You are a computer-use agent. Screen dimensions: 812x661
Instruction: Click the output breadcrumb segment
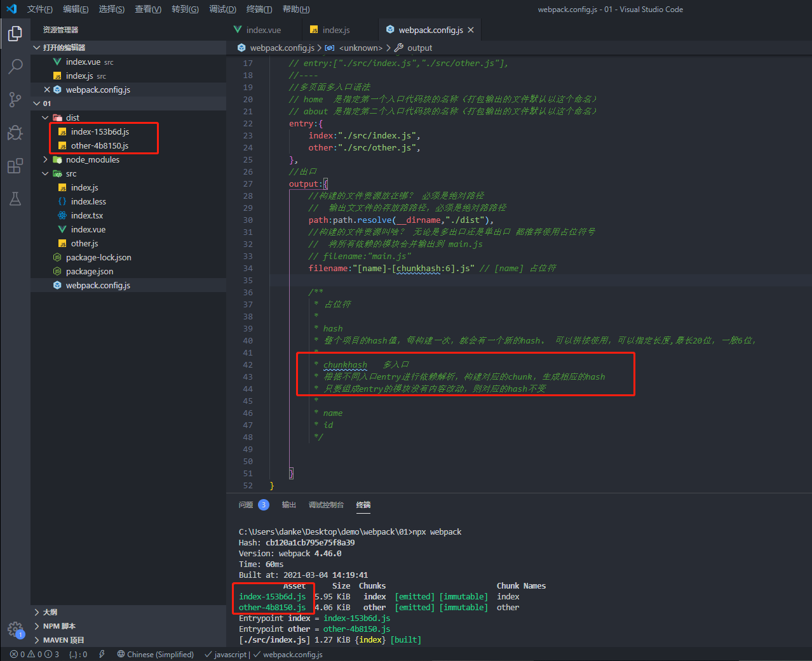coord(414,48)
